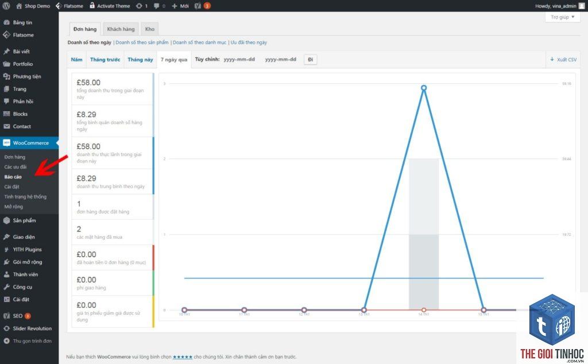Select the Năm range tab
This screenshot has width=588, height=364.
click(76, 60)
